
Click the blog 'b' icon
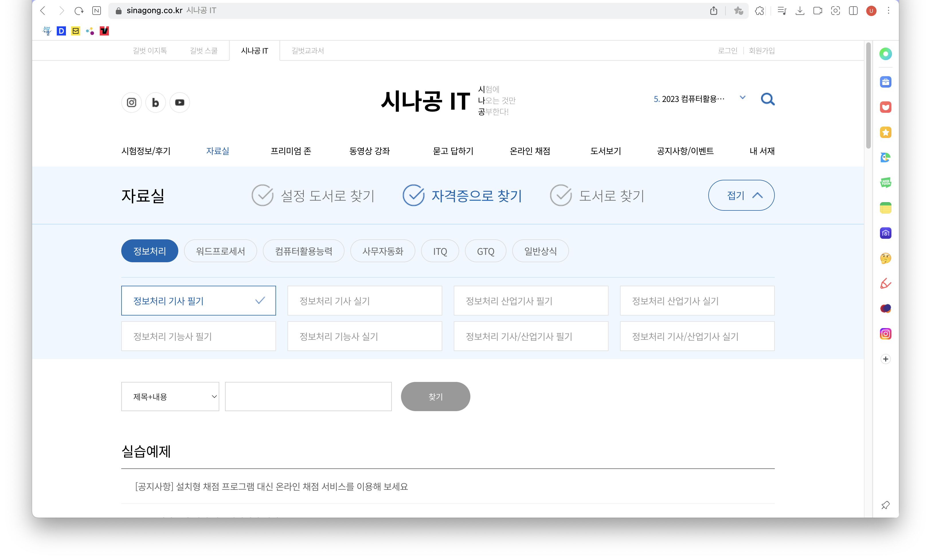(155, 103)
